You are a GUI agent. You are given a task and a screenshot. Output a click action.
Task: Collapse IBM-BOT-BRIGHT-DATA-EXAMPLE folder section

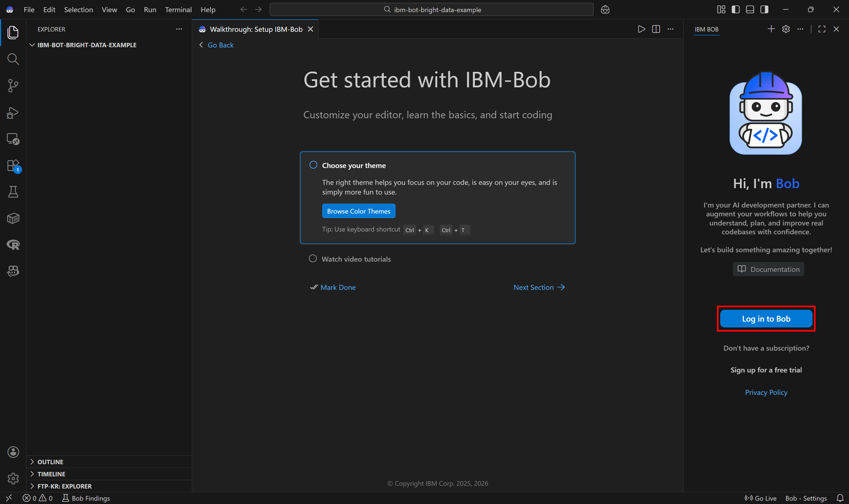109,45
